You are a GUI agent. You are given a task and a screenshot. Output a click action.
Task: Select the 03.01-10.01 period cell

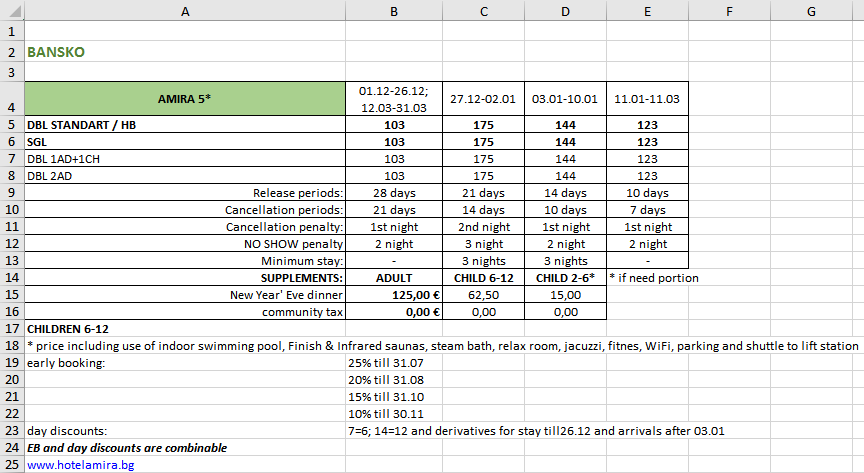point(565,99)
